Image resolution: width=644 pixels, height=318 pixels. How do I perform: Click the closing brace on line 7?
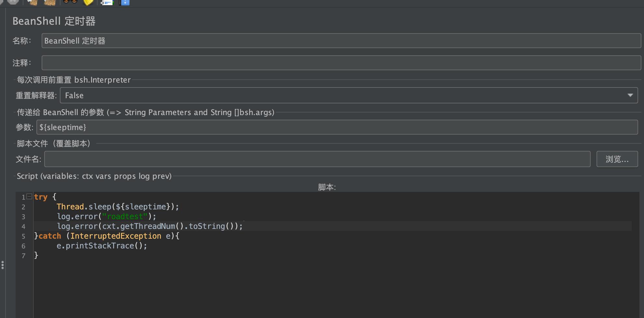[36, 255]
